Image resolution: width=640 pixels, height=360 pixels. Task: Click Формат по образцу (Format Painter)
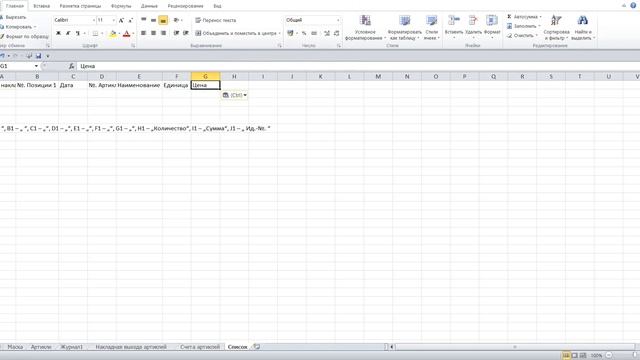[x=24, y=36]
